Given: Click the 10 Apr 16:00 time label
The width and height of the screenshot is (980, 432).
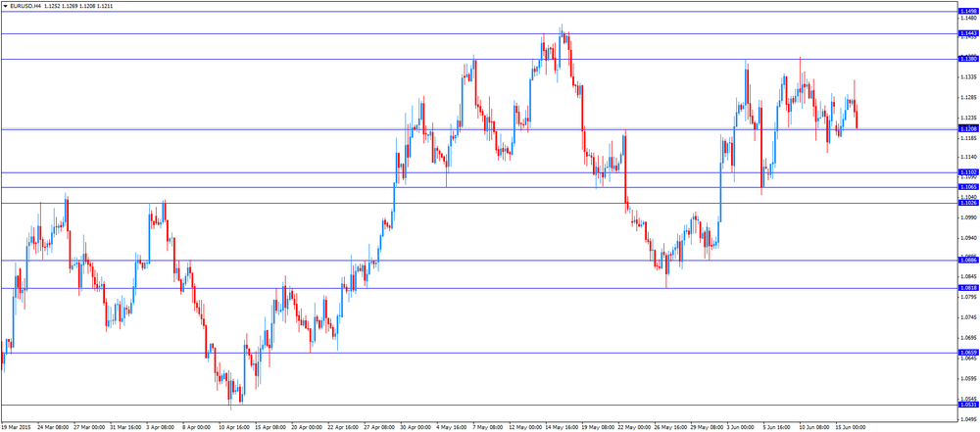Looking at the screenshot, I should pyautogui.click(x=234, y=428).
